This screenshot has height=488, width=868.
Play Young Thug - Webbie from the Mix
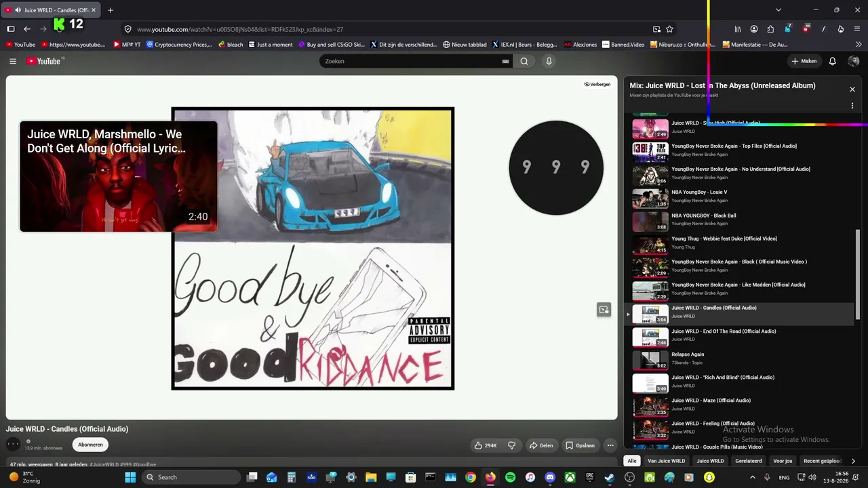(x=739, y=245)
